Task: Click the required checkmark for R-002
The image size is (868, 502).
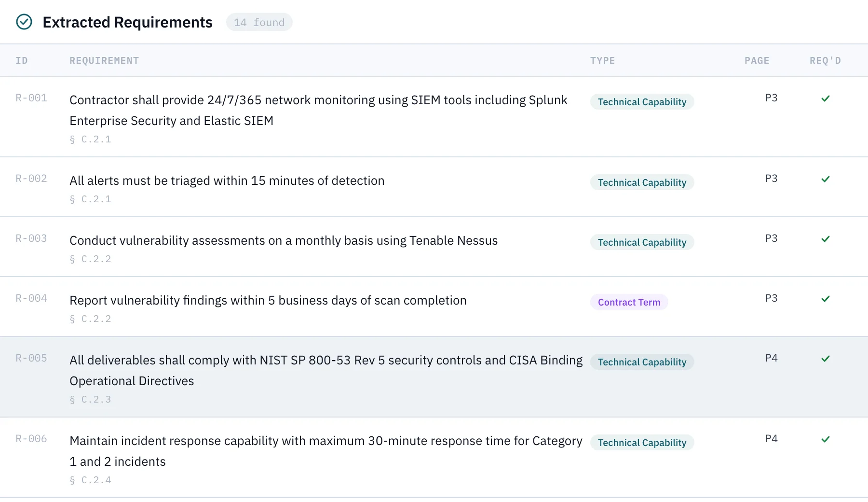Action: [826, 179]
